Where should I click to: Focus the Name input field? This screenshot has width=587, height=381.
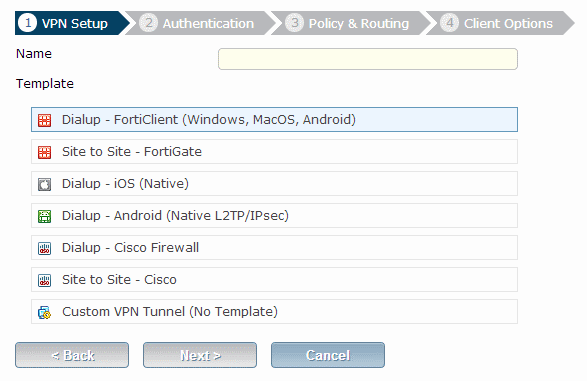tap(368, 59)
